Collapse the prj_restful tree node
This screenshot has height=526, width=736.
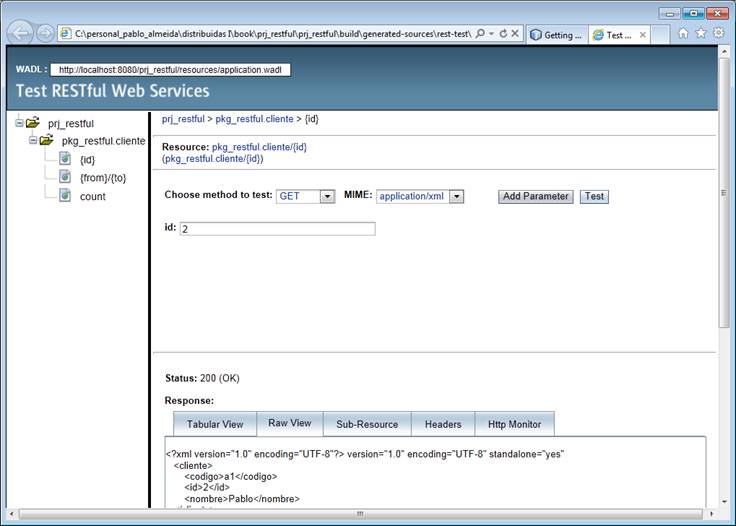coord(19,123)
